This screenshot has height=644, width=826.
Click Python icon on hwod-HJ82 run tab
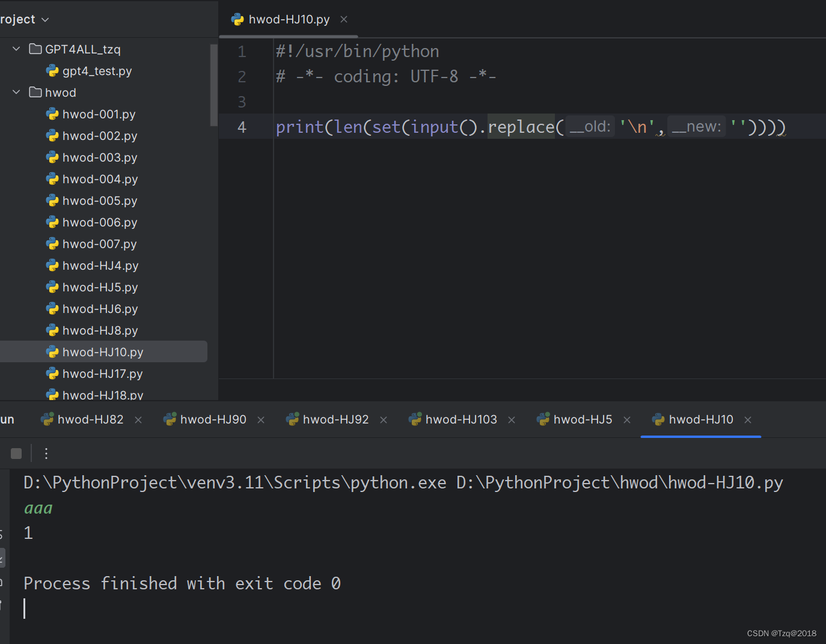coord(47,419)
